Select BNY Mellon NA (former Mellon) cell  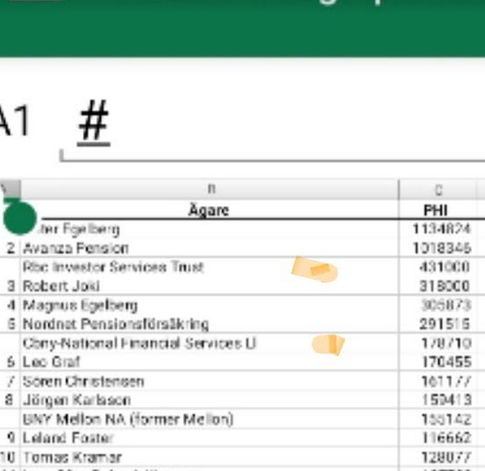pos(210,419)
